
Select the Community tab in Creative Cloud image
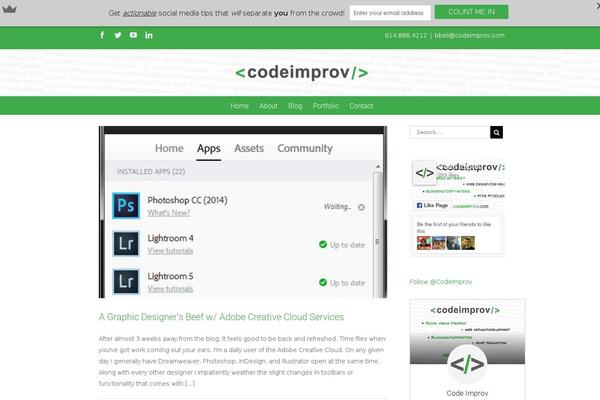tap(305, 148)
